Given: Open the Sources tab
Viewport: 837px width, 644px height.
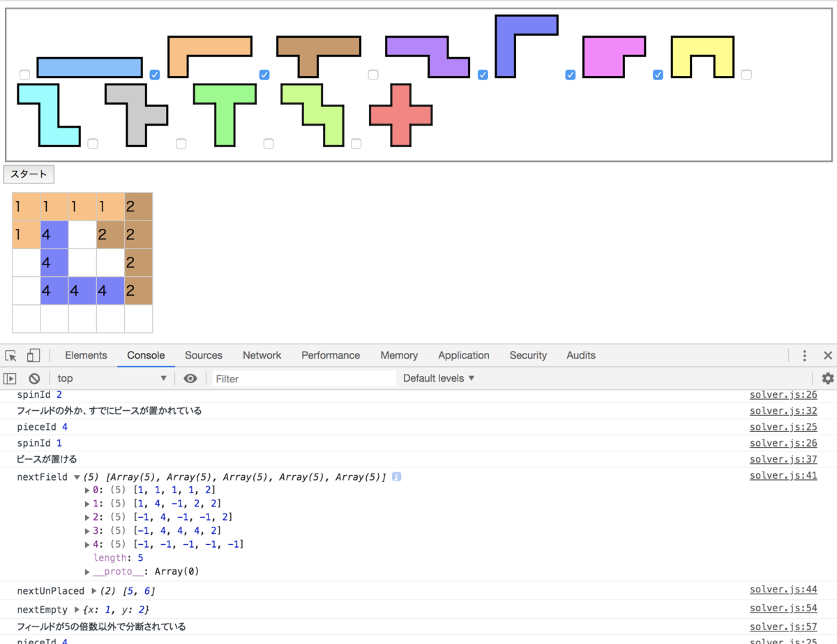Looking at the screenshot, I should point(204,355).
